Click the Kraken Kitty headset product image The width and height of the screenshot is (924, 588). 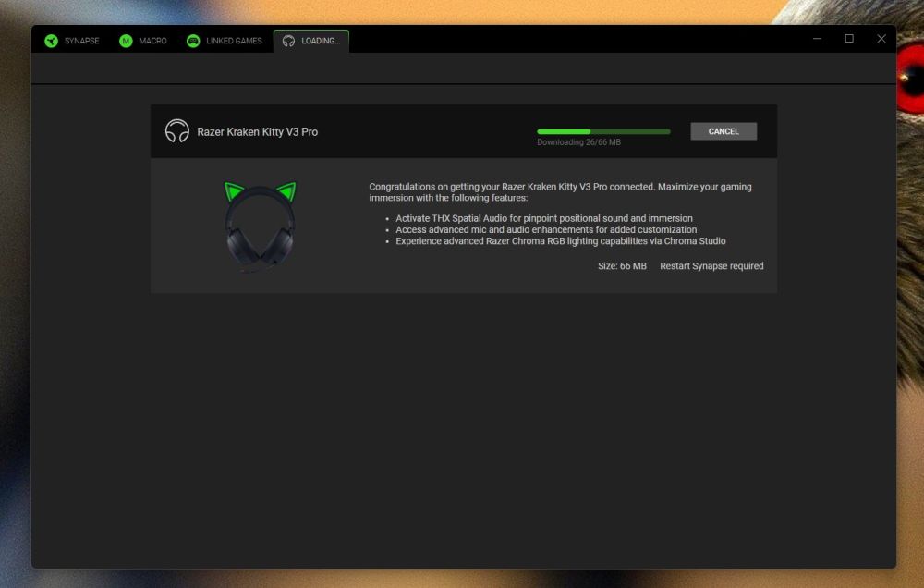tap(260, 227)
